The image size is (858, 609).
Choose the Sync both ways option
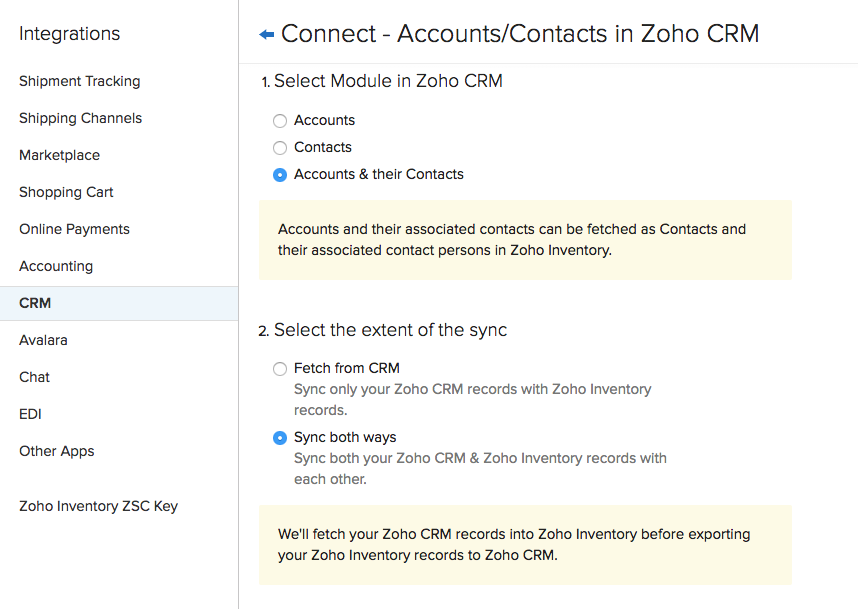coord(280,438)
